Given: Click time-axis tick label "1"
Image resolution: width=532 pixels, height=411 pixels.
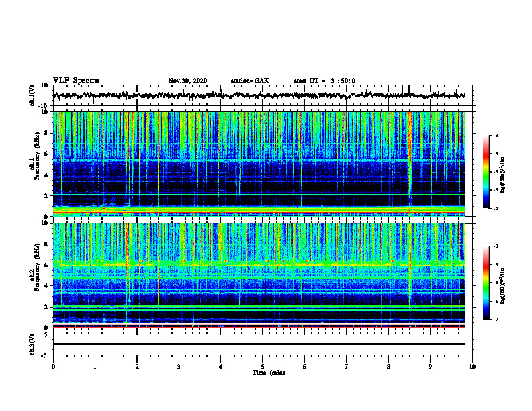Looking at the screenshot, I should point(95,367).
